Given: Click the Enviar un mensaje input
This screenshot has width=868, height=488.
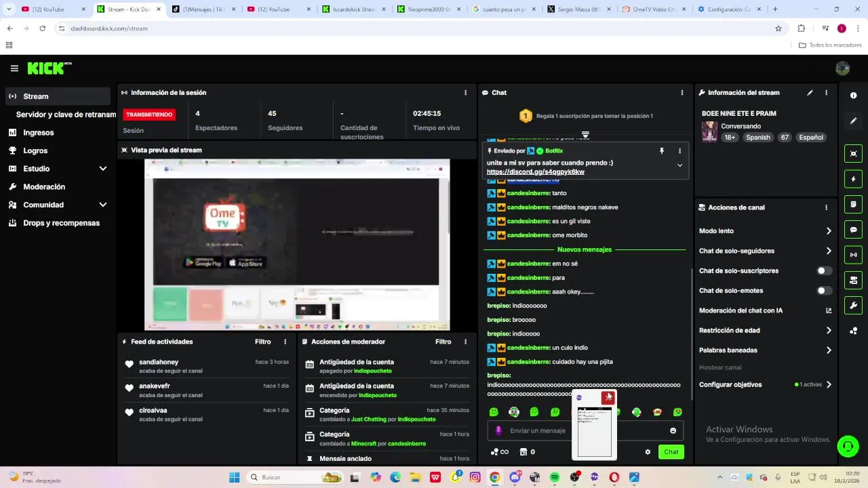Looking at the screenshot, I should 585,430.
